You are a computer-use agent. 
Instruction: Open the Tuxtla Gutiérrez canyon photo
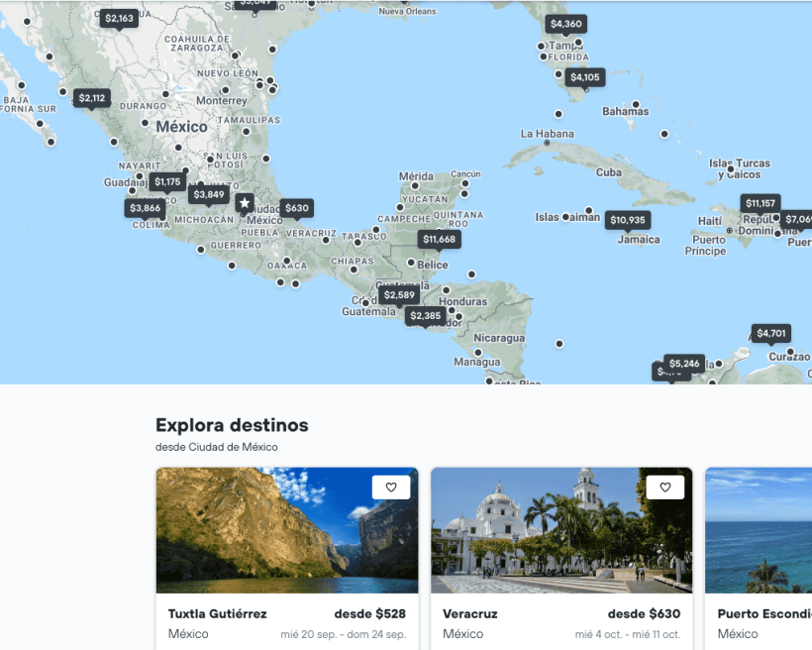(286, 530)
